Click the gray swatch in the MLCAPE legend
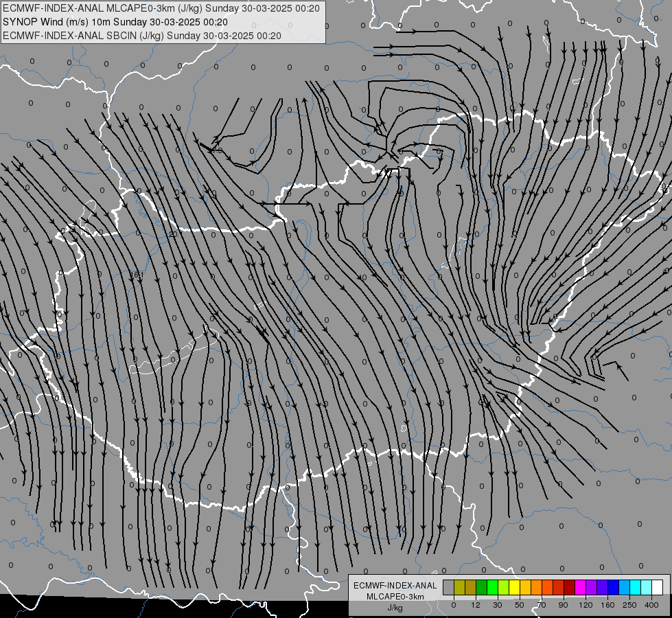Screen dimensions: 672x618 click(x=449, y=588)
